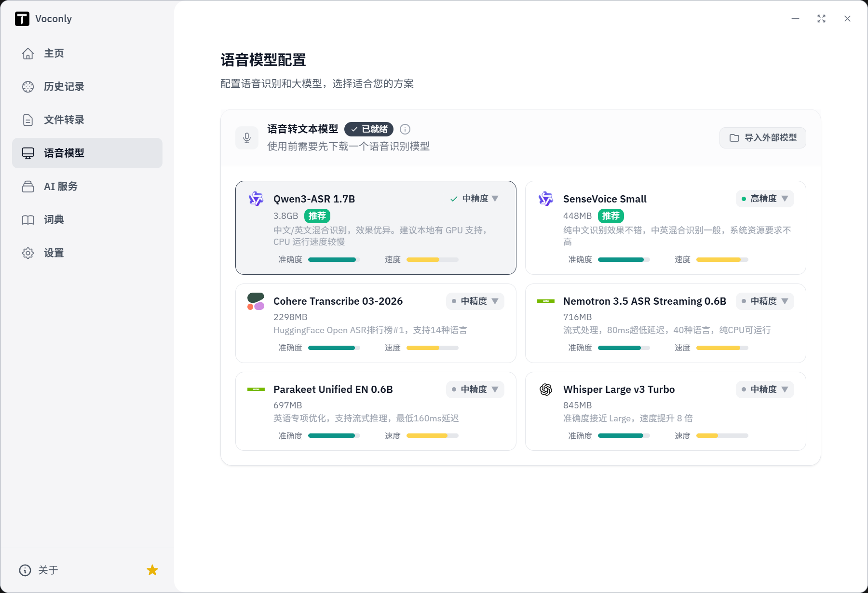This screenshot has width=868, height=593.
Task: Open 文件转录 page from sidebar
Action: pyautogui.click(x=87, y=120)
